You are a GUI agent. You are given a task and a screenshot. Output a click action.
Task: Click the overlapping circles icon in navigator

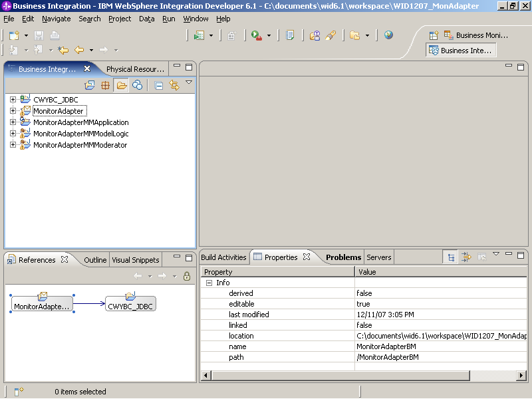137,85
